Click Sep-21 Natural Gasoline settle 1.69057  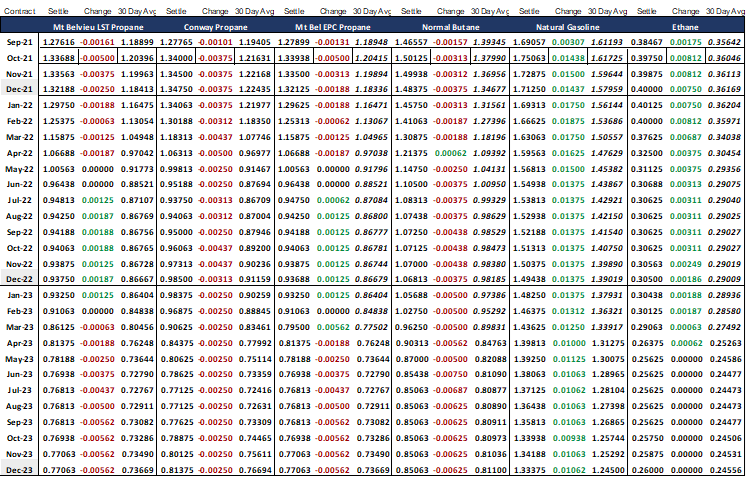(529, 42)
